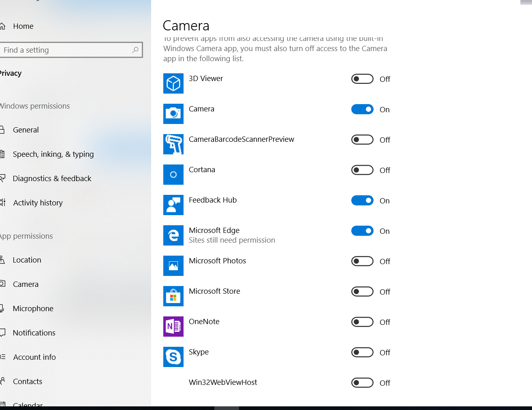Click the Feedback Hub app icon

pyautogui.click(x=173, y=205)
